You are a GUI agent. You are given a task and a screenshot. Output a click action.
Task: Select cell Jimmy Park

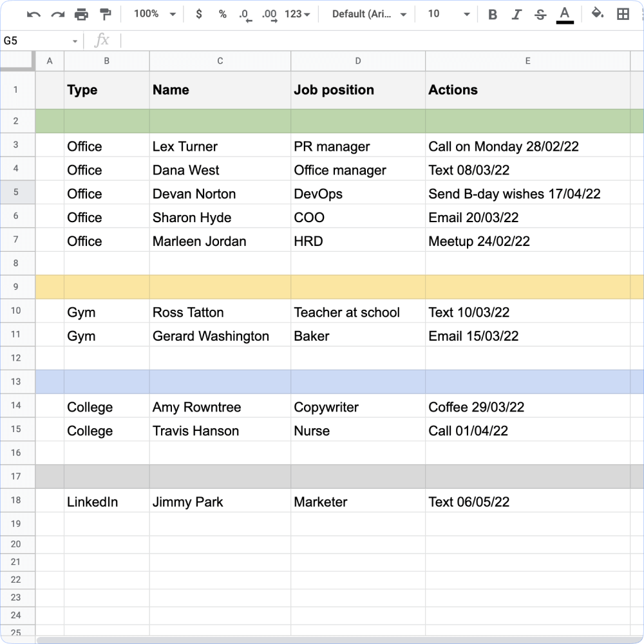220,500
